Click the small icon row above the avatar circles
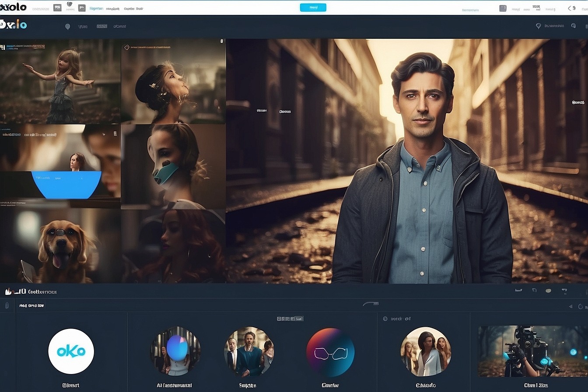Image resolution: width=588 pixels, height=392 pixels. (290, 319)
